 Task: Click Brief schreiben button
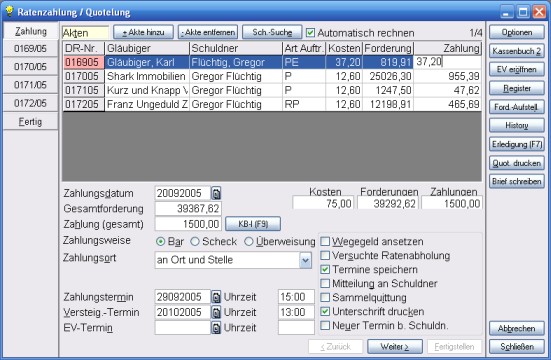tap(517, 181)
